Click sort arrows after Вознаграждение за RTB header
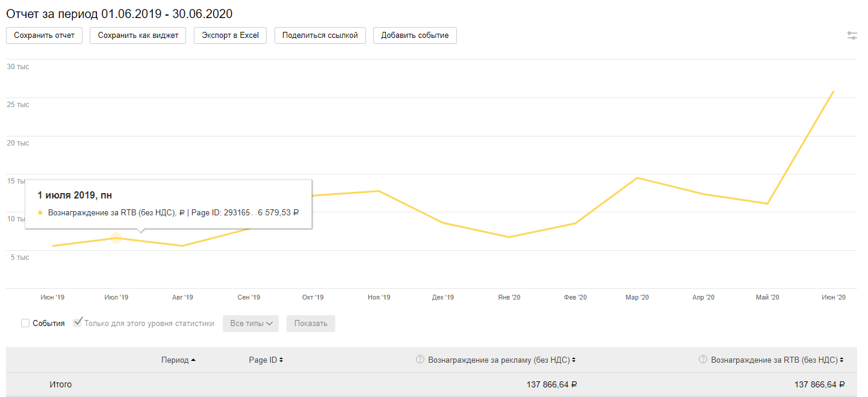868x397 pixels. point(842,360)
